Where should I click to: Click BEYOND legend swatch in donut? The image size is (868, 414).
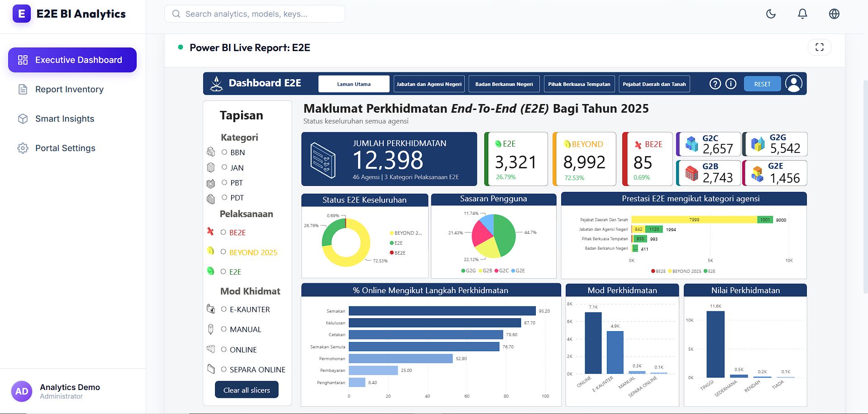tap(391, 233)
